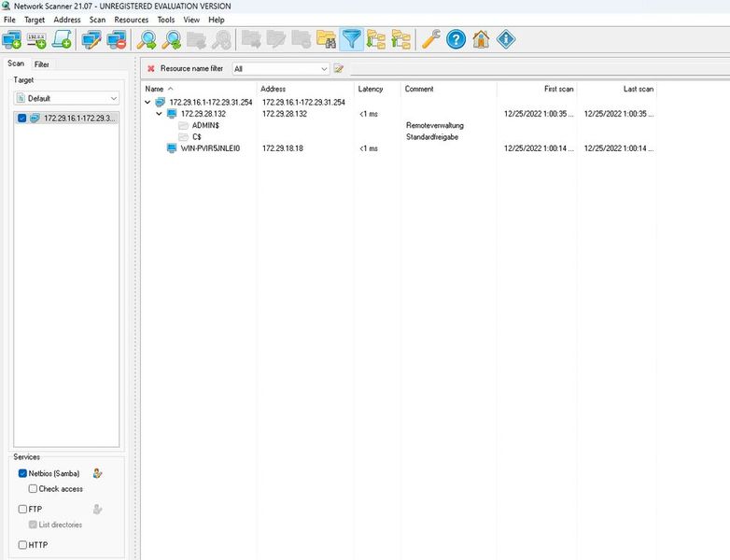Click the add list from file icon
Viewport: 730px width, 560px height.
pyautogui.click(x=62, y=39)
